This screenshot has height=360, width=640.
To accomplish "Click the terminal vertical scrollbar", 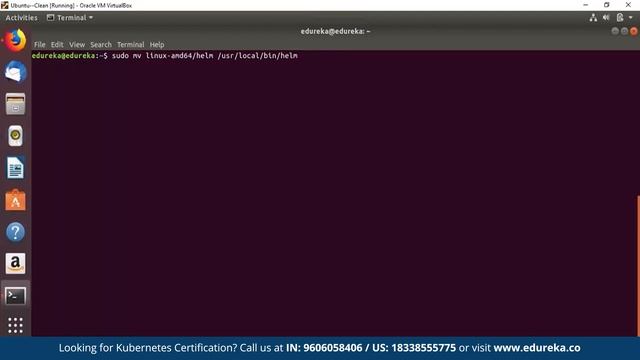I will coord(638,266).
